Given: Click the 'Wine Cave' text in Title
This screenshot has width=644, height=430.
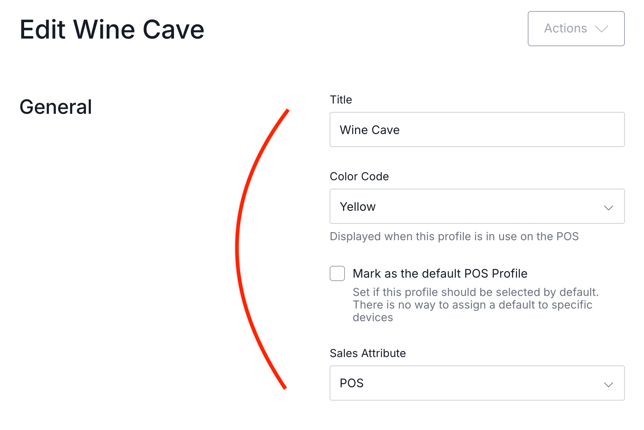Looking at the screenshot, I should pos(370,130).
